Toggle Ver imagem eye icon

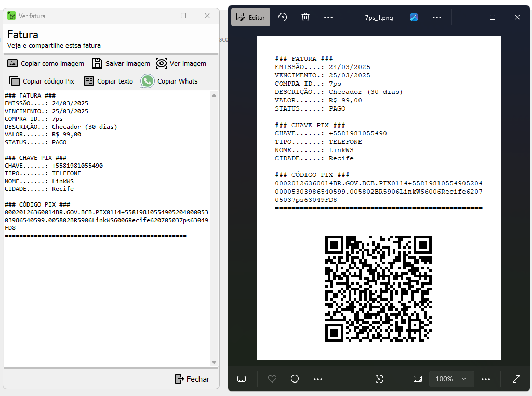pyautogui.click(x=162, y=63)
